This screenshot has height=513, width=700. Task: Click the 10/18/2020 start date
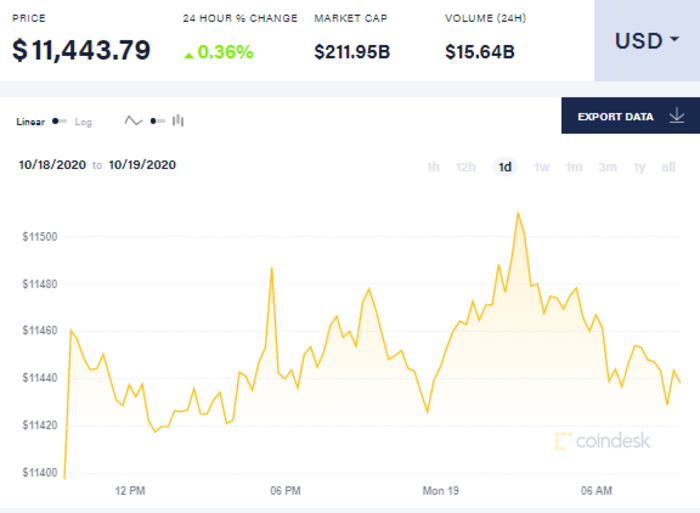tap(52, 165)
